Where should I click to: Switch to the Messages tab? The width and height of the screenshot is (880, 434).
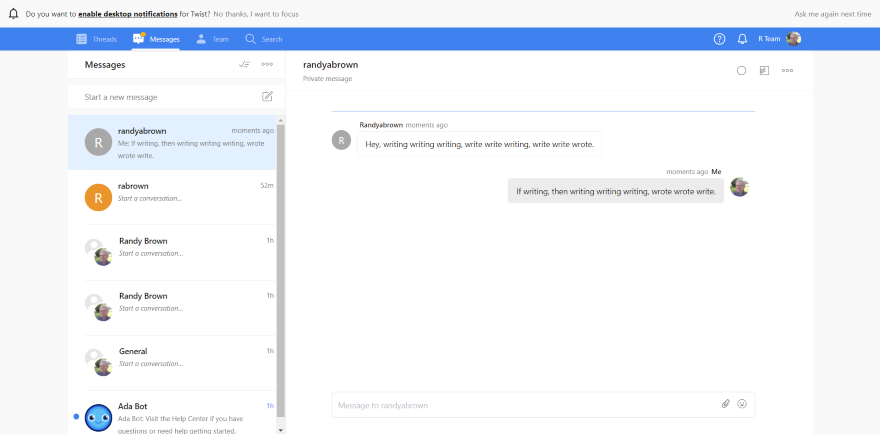pos(156,39)
